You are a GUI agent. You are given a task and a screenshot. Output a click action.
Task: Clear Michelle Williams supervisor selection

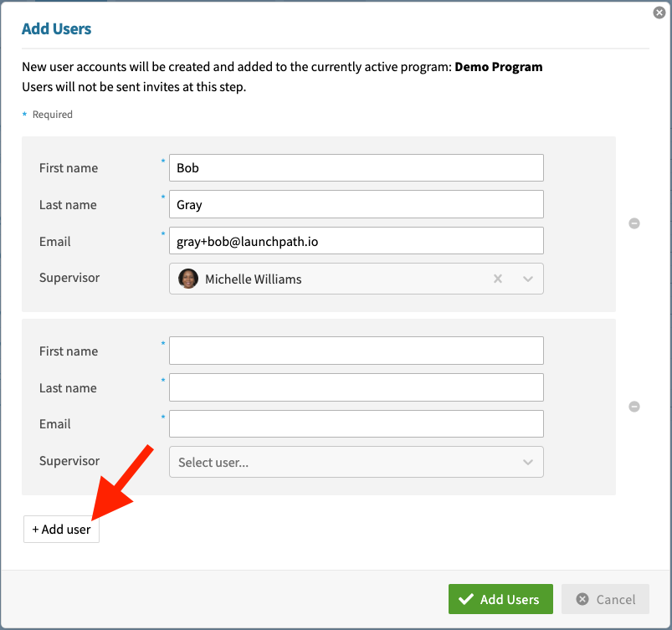point(498,279)
